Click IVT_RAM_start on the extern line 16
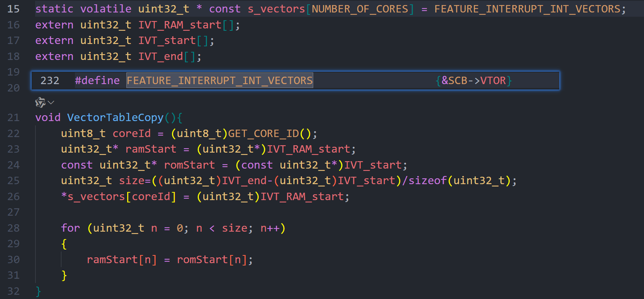Screen dimensions: 644x299 tap(180, 25)
